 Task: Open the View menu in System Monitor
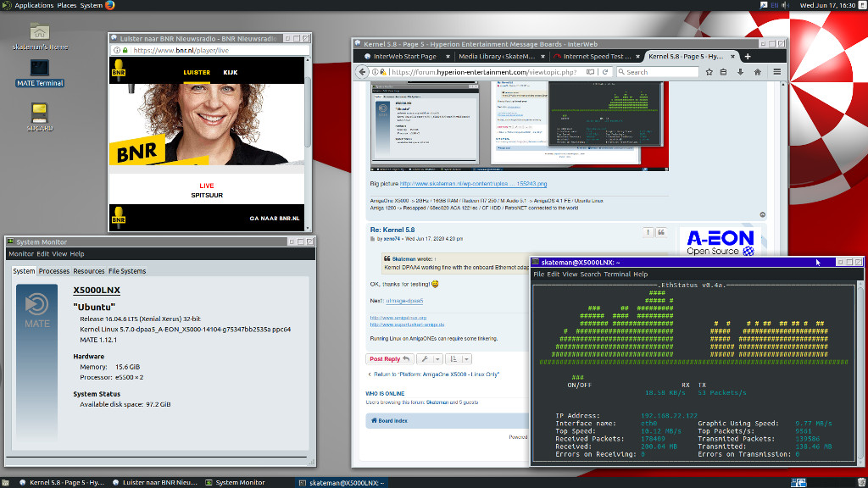pos(59,254)
